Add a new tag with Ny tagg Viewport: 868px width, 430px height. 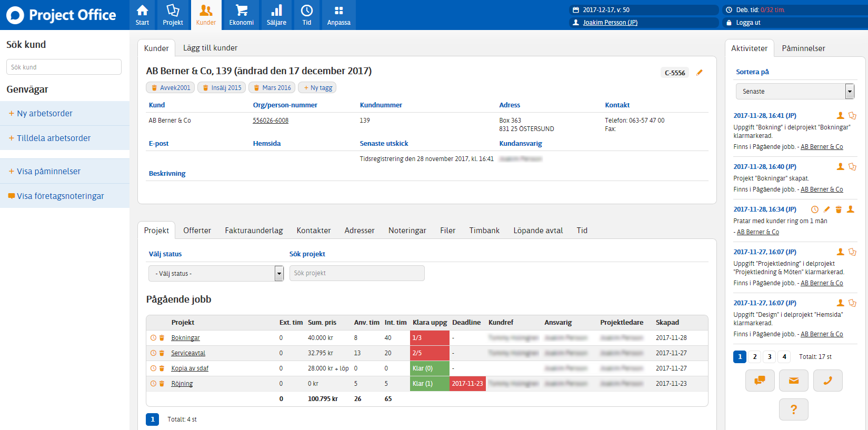click(x=317, y=88)
